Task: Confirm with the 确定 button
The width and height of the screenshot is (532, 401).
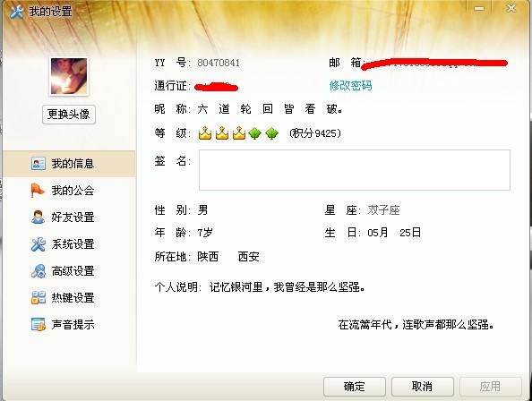Action: tap(354, 387)
